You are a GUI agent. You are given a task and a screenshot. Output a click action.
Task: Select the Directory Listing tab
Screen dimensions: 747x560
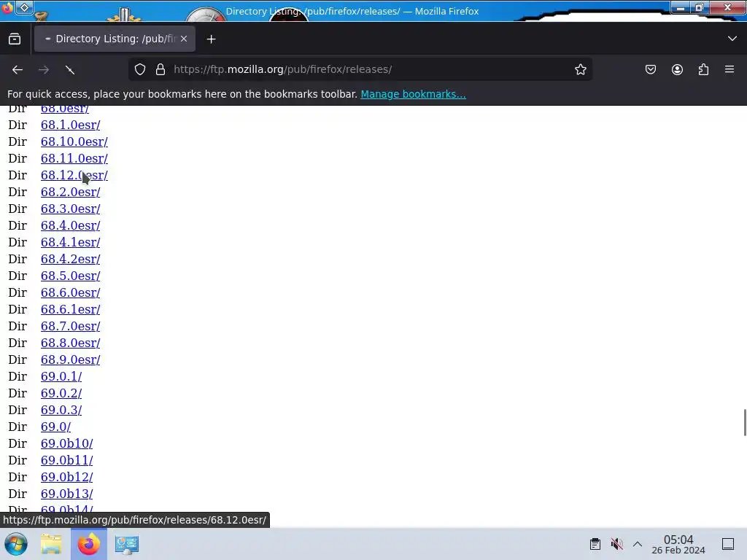[115, 39]
